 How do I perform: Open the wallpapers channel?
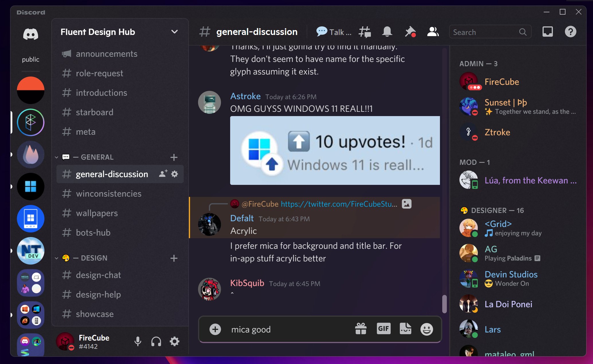tap(120, 213)
